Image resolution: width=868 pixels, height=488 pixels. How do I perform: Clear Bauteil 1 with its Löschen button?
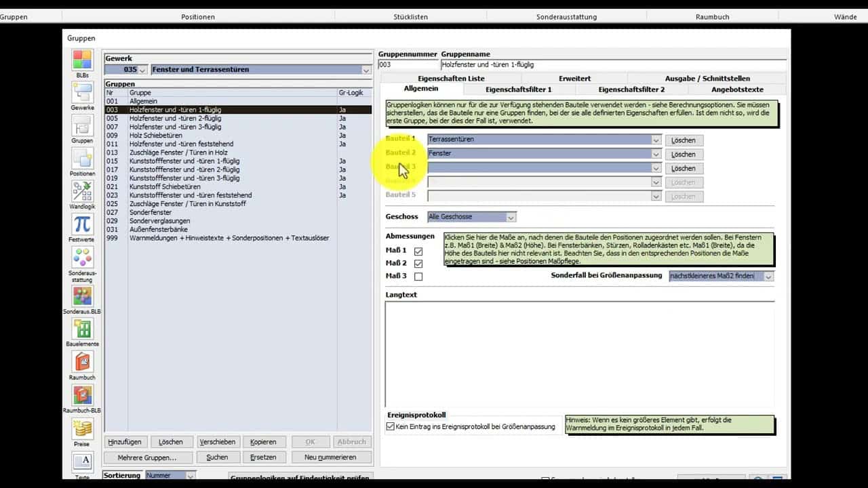click(684, 140)
